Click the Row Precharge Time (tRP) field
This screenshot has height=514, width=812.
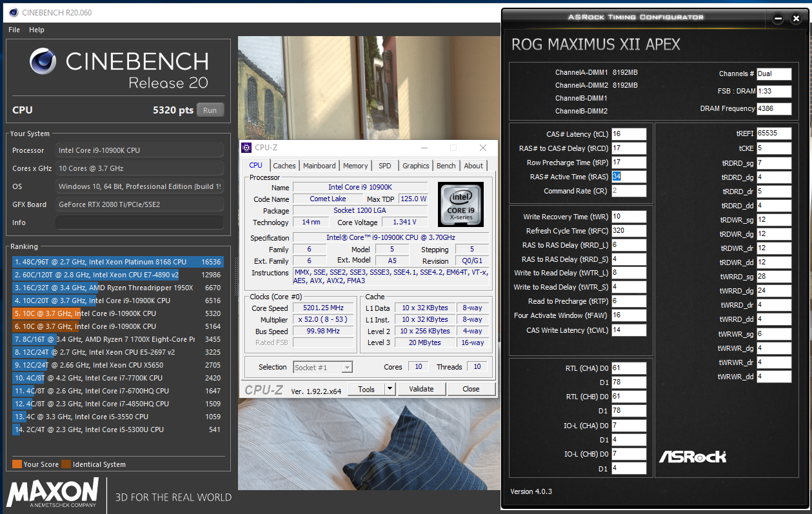629,163
